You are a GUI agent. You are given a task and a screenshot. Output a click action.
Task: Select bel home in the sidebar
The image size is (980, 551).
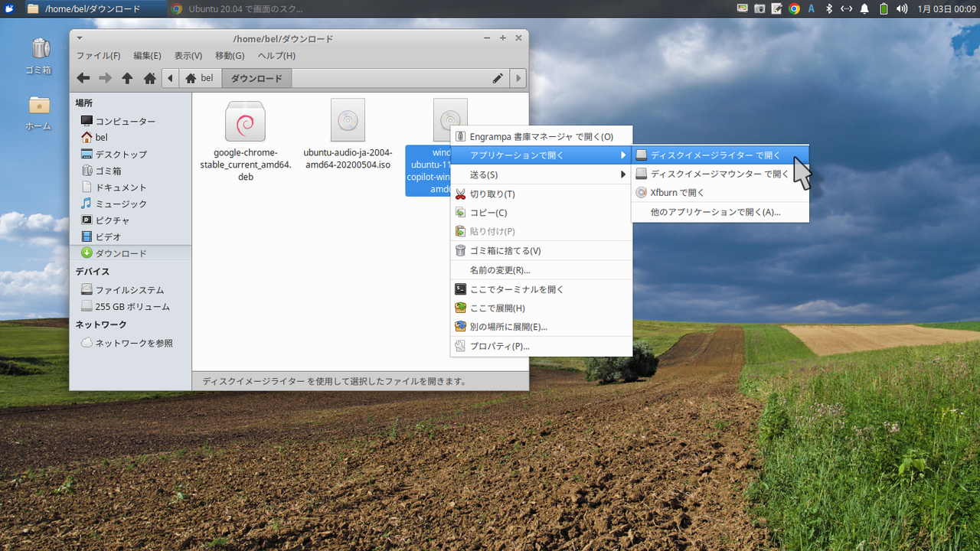130,138
